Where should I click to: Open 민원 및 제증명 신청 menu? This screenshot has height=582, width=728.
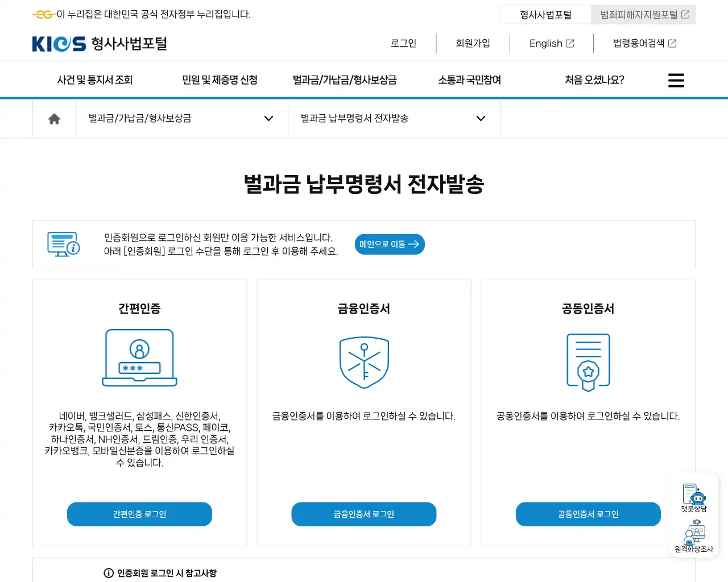[220, 80]
